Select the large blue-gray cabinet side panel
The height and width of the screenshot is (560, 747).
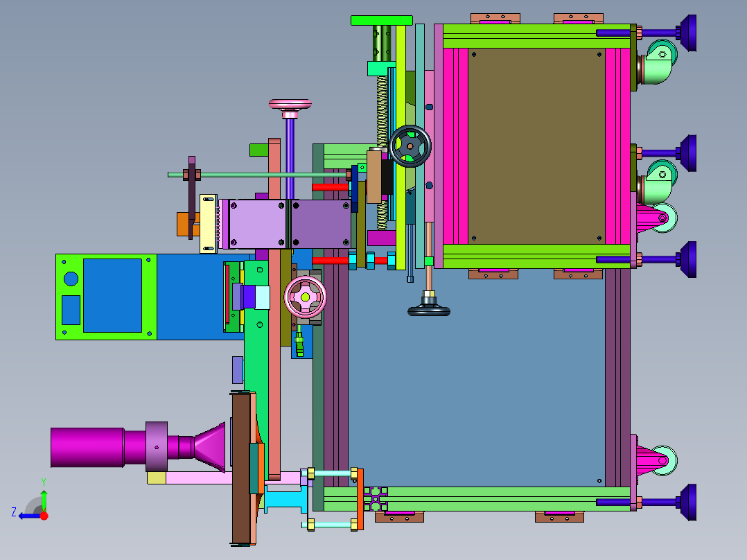(x=477, y=378)
